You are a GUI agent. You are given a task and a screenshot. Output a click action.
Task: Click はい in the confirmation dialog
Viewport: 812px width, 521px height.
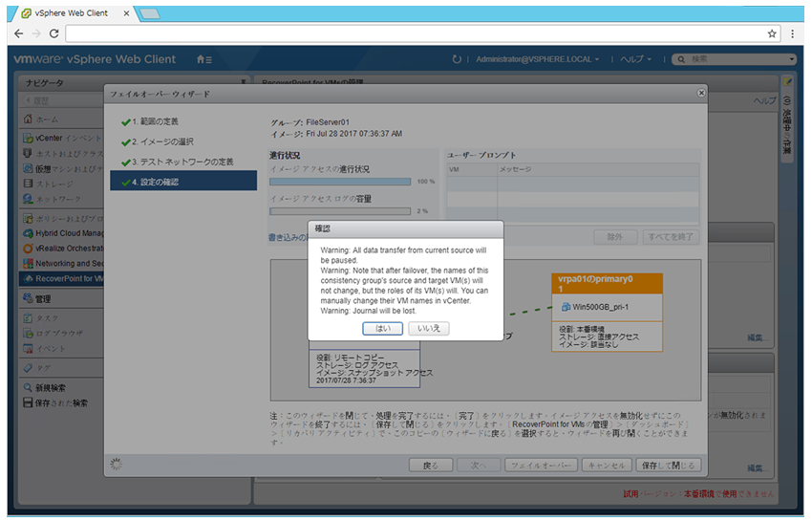(x=382, y=328)
